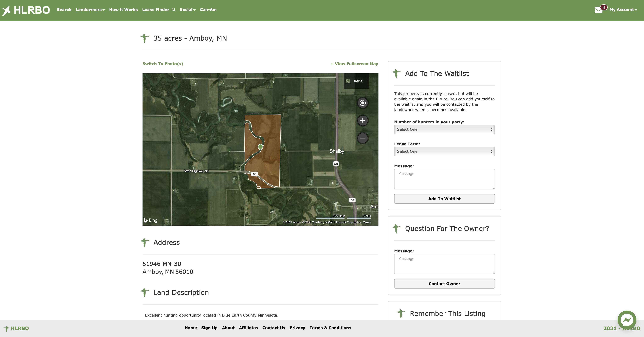Expand the My Account menu

pos(623,9)
